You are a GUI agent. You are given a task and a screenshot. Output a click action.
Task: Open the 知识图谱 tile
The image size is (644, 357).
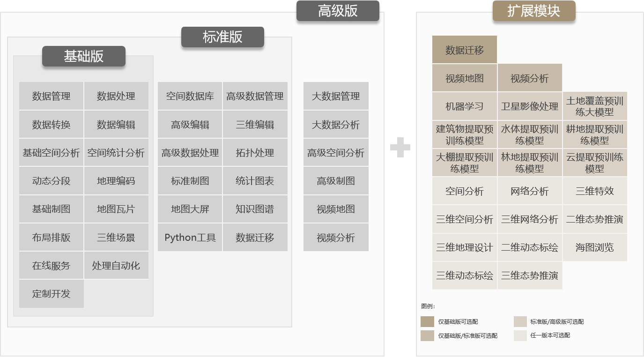255,209
